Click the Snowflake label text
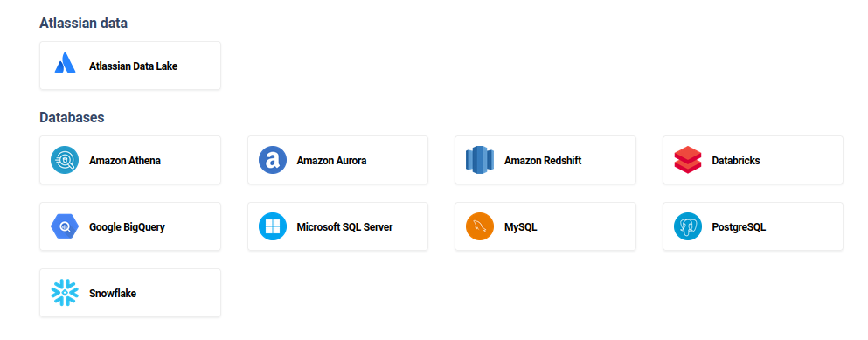 (x=113, y=294)
